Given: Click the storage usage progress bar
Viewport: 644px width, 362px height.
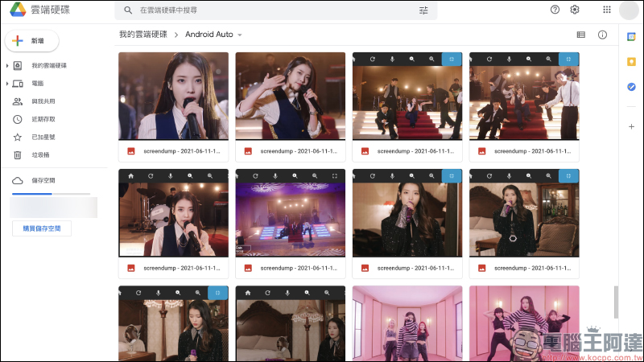Looking at the screenshot, I should click(51, 193).
